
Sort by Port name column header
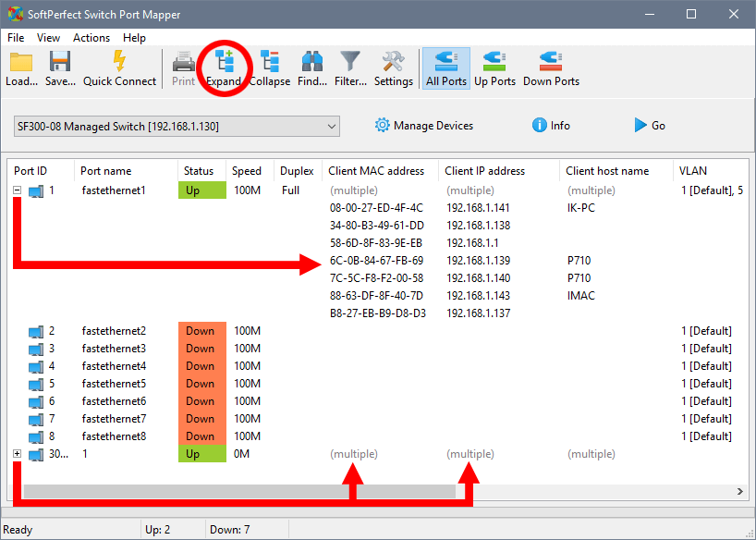click(x=126, y=171)
